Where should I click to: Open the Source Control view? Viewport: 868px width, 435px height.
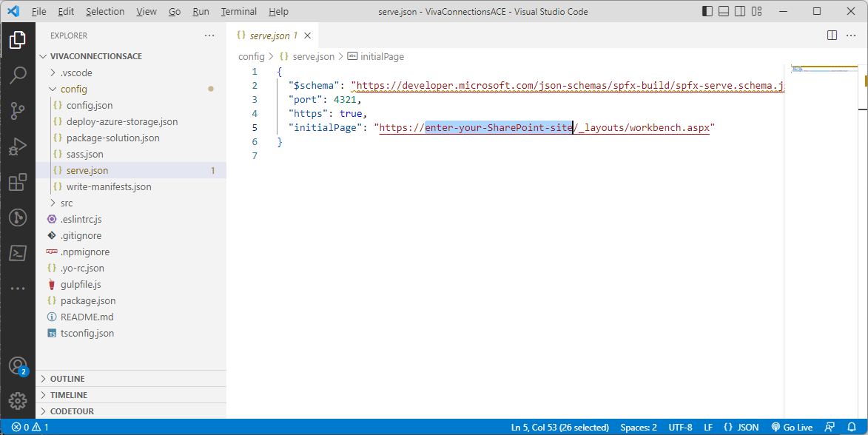(x=18, y=111)
